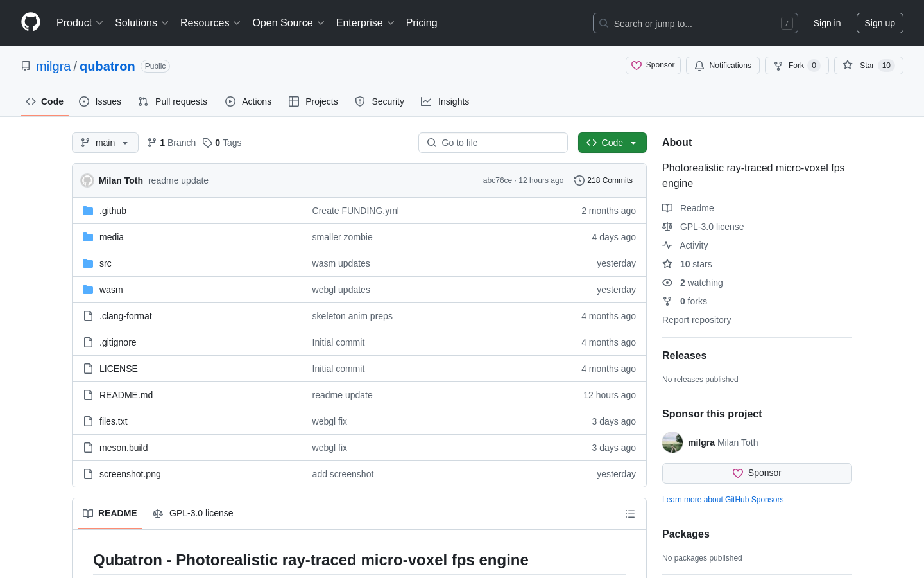924x578 pixels.
Task: Open the 'smaller zombie' commit message
Action: 342,237
